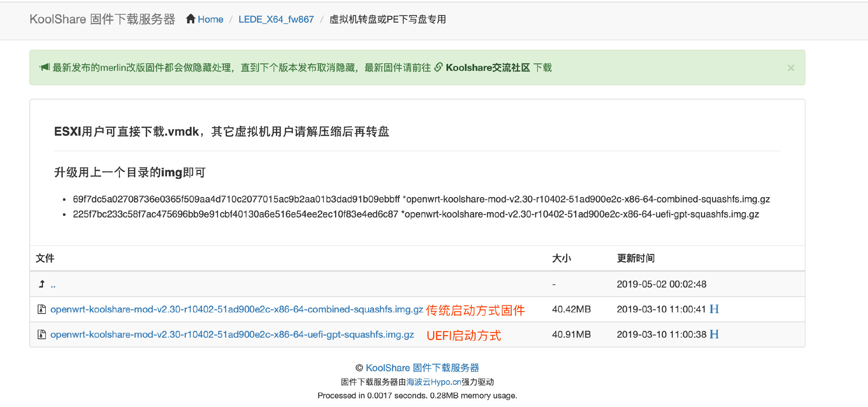
Task: Click the 更新时间 column header
Action: point(635,259)
